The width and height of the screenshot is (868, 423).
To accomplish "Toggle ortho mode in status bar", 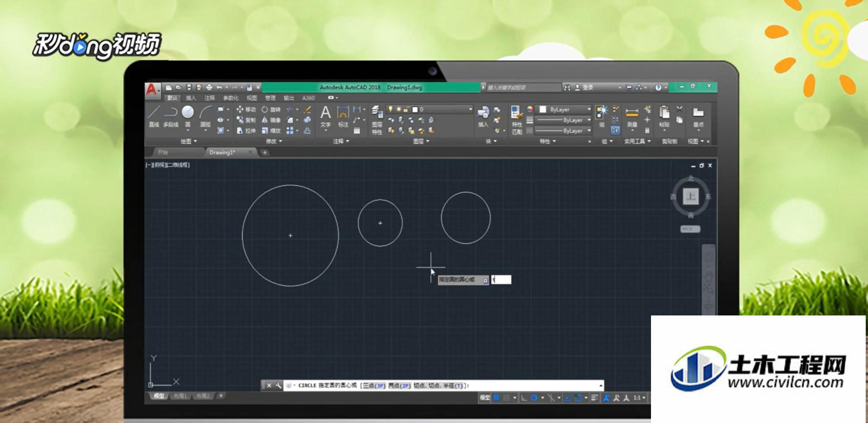I will coord(524,398).
